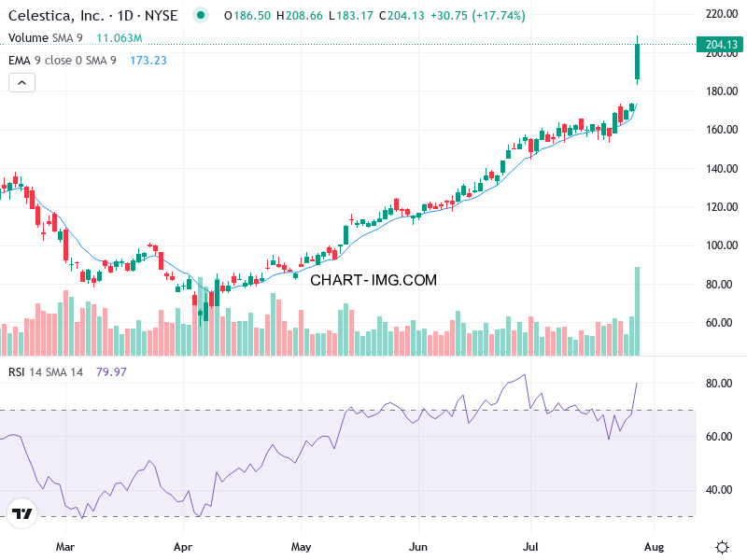Screen dimensions: 747x560
Task: Click the high price value H208.66
Action: [x=300, y=16]
